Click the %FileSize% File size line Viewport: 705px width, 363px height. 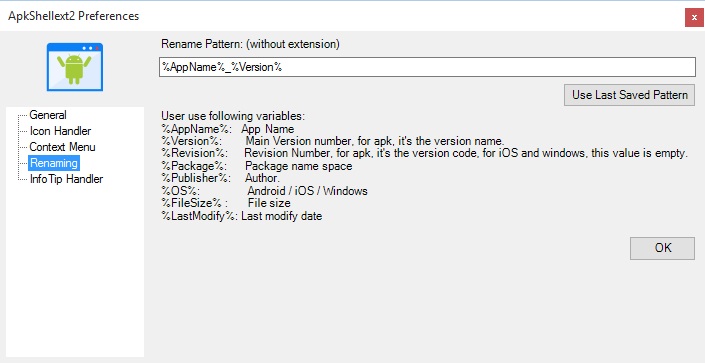click(226, 203)
